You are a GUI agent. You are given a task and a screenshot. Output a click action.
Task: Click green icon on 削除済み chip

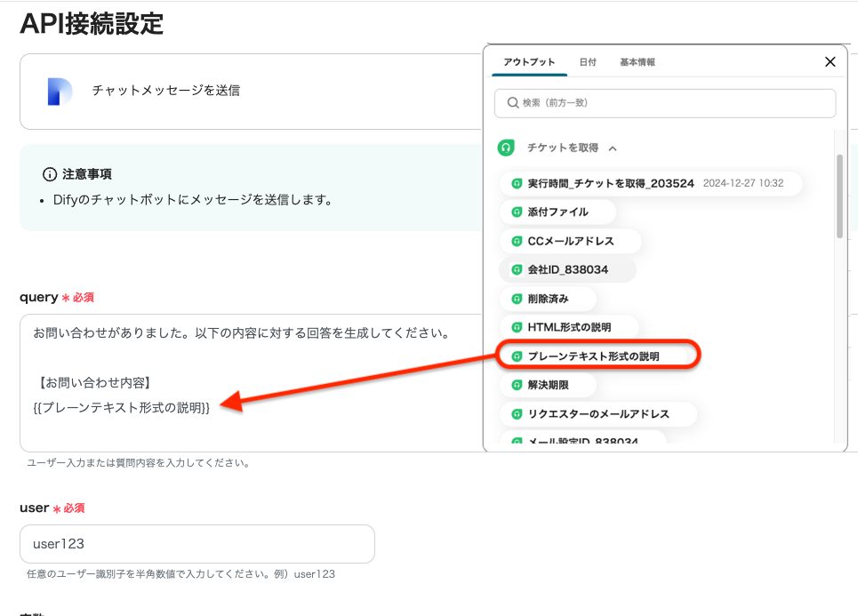517,299
